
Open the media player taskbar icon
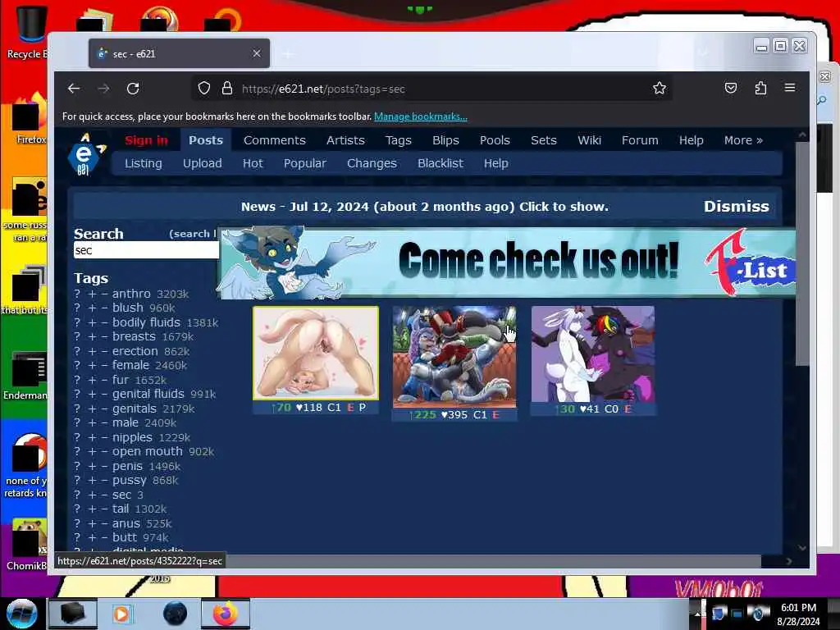click(121, 614)
